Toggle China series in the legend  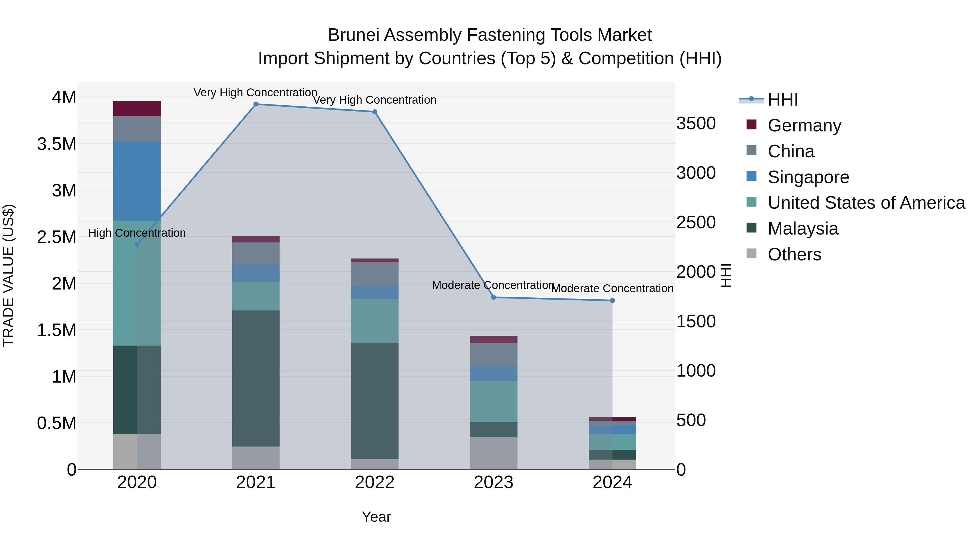780,151
